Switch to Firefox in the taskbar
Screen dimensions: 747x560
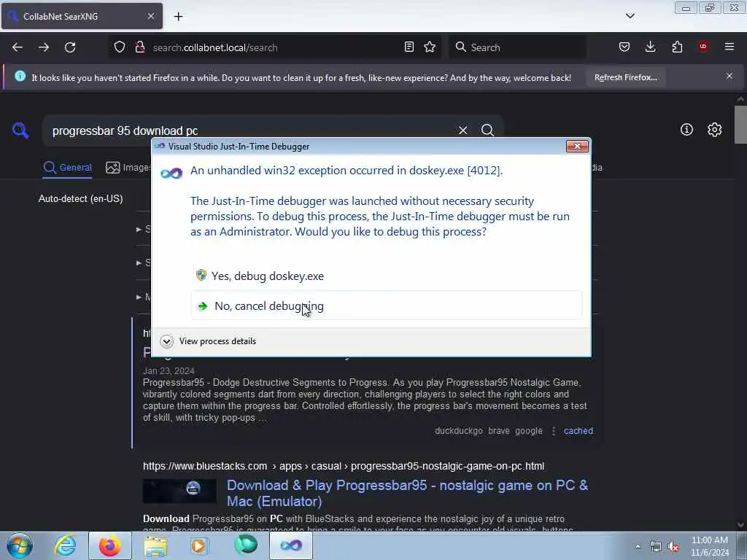click(110, 545)
